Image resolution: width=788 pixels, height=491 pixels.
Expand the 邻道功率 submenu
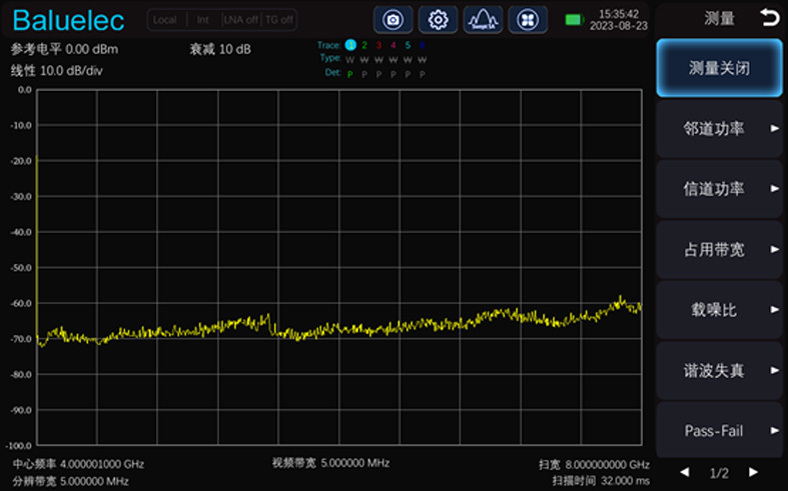point(719,129)
